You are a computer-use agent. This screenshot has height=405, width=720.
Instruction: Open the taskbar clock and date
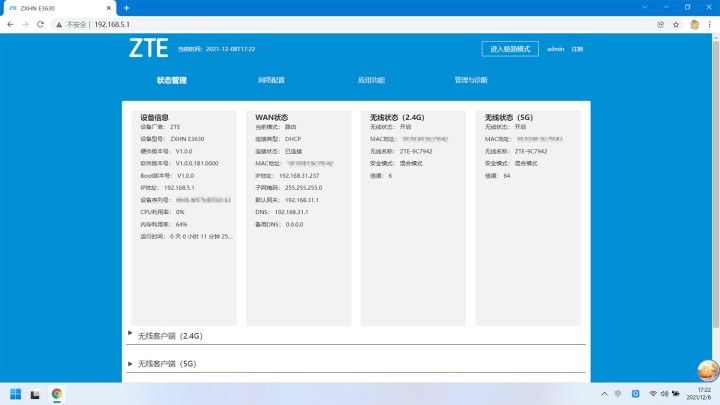coord(699,394)
